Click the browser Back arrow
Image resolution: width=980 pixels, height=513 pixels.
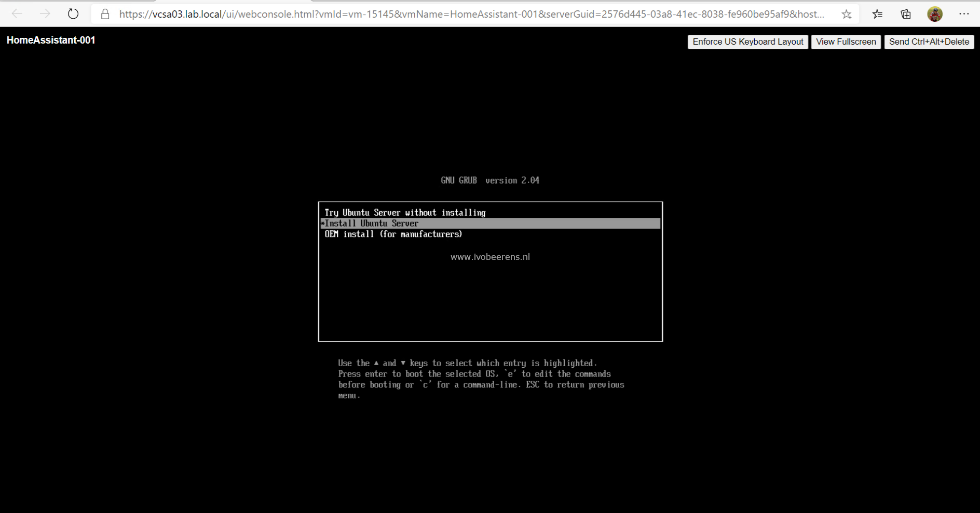click(17, 14)
